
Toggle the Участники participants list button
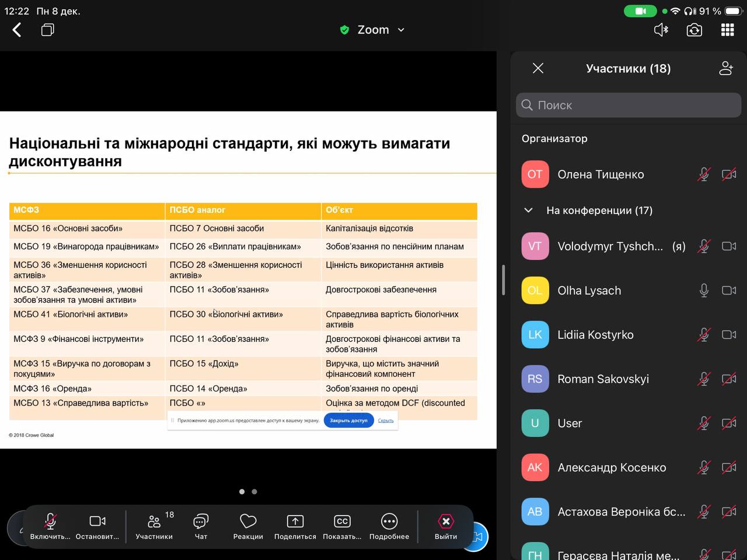click(154, 526)
